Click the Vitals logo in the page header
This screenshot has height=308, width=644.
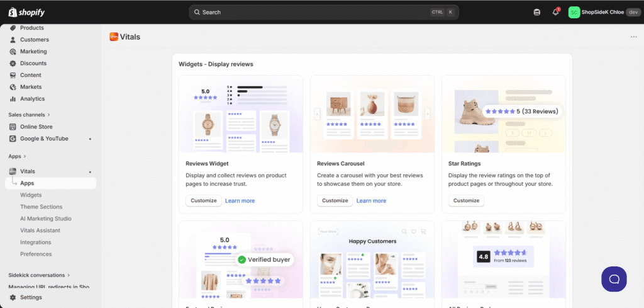click(x=114, y=37)
